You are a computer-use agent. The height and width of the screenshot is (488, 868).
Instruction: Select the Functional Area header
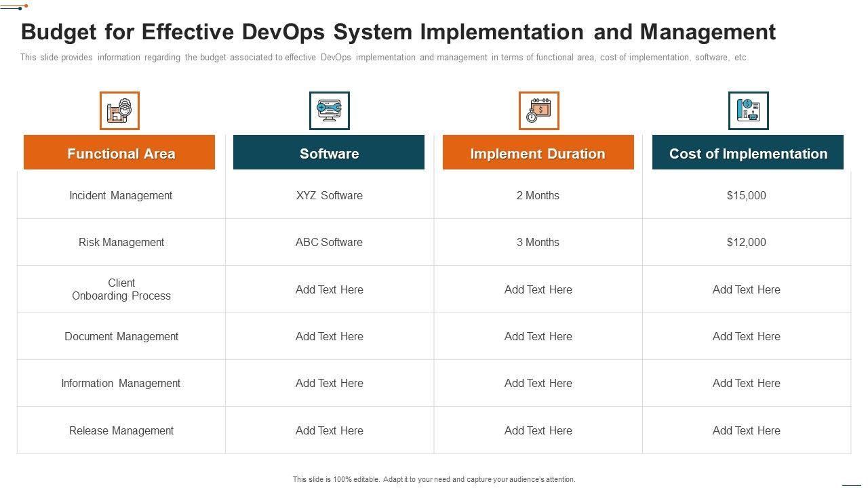[119, 153]
